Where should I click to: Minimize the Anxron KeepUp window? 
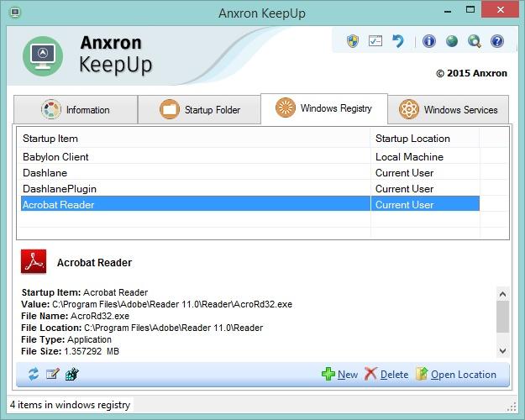coord(448,11)
